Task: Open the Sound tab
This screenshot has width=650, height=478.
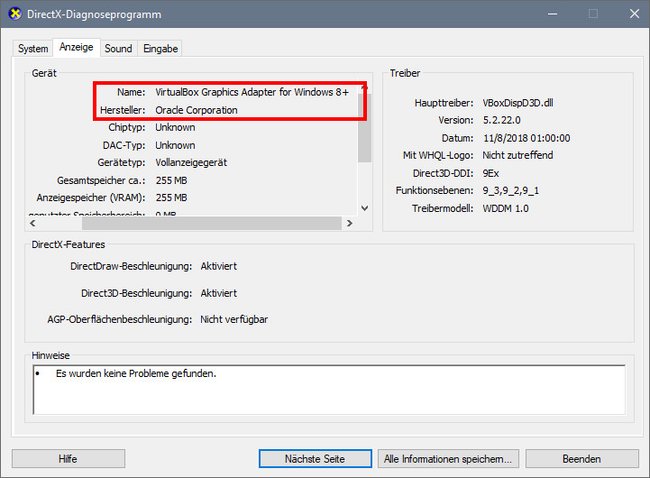Action: [118, 49]
